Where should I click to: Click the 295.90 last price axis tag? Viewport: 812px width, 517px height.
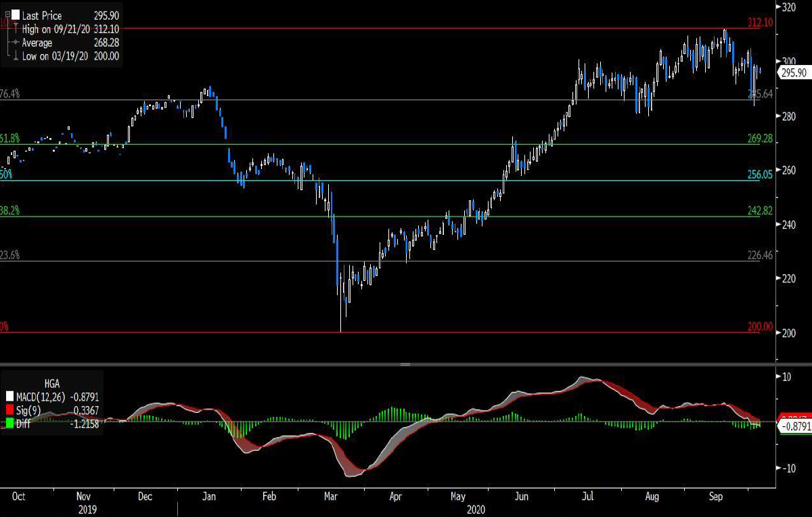[x=793, y=72]
